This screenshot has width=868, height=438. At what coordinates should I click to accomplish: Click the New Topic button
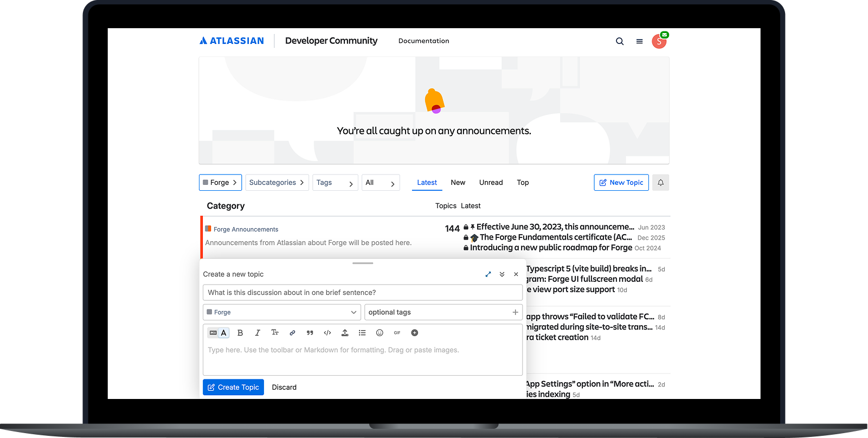pos(621,183)
